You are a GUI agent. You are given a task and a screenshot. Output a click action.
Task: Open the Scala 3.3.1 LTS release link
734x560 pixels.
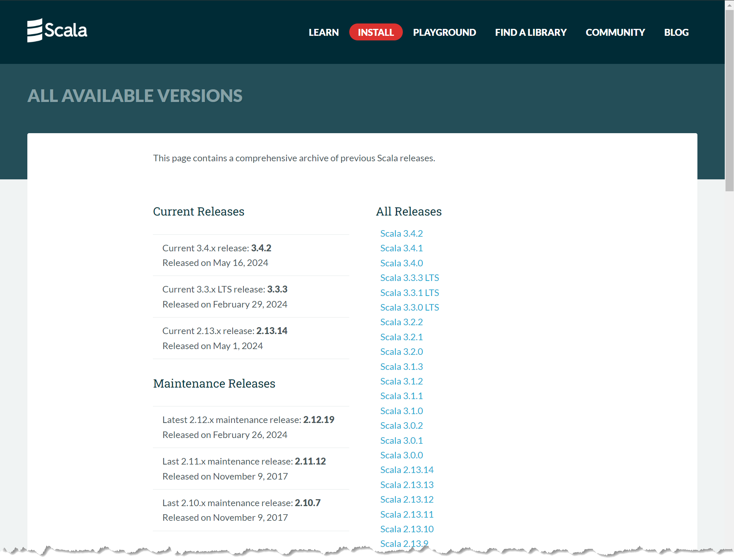click(x=409, y=293)
